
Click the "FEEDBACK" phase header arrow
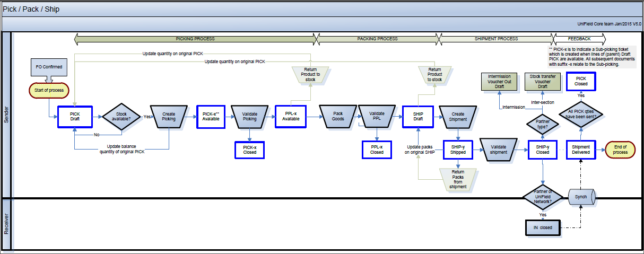(x=579, y=39)
